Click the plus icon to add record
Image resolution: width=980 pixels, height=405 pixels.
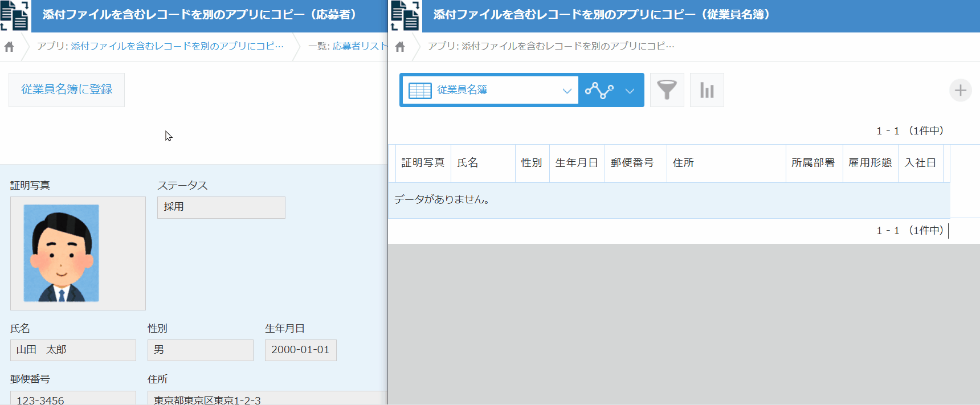point(960,90)
